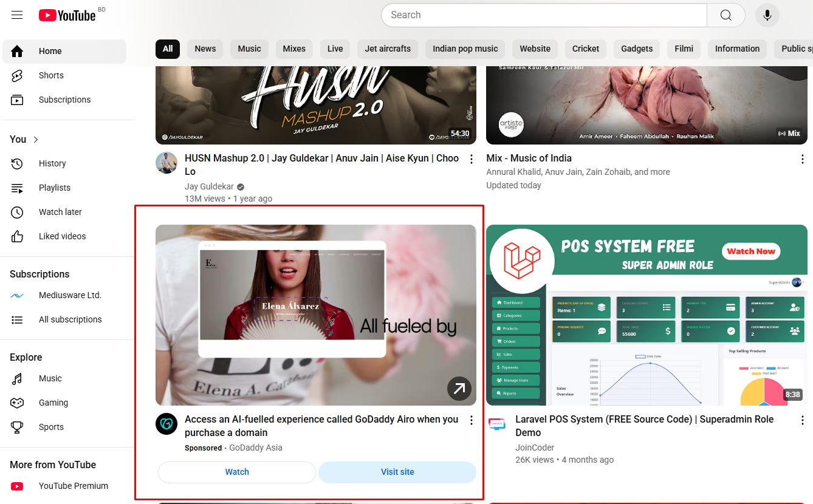Click GoDaddy Asia sponsor name
813x504 pixels.
(256, 448)
